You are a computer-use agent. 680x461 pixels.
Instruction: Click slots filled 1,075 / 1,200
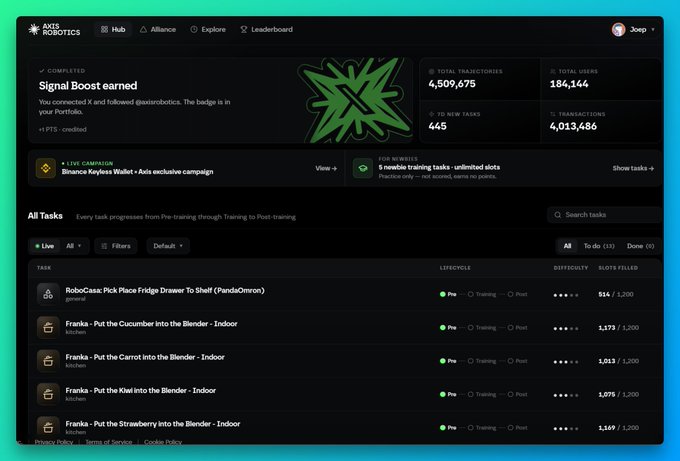pyautogui.click(x=618, y=394)
